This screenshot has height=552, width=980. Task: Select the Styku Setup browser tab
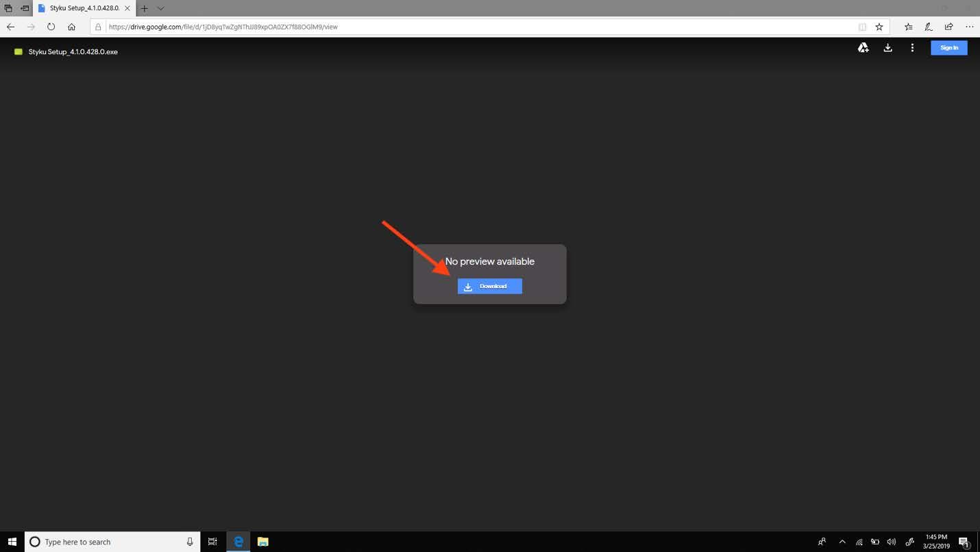tap(82, 8)
